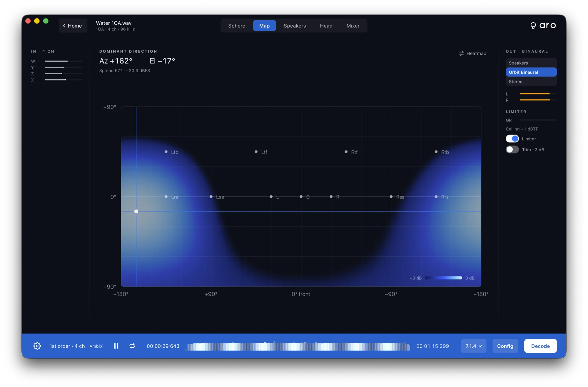Viewport: 588px width, 387px height.
Task: Select the R speaker dot
Action: (x=331, y=197)
